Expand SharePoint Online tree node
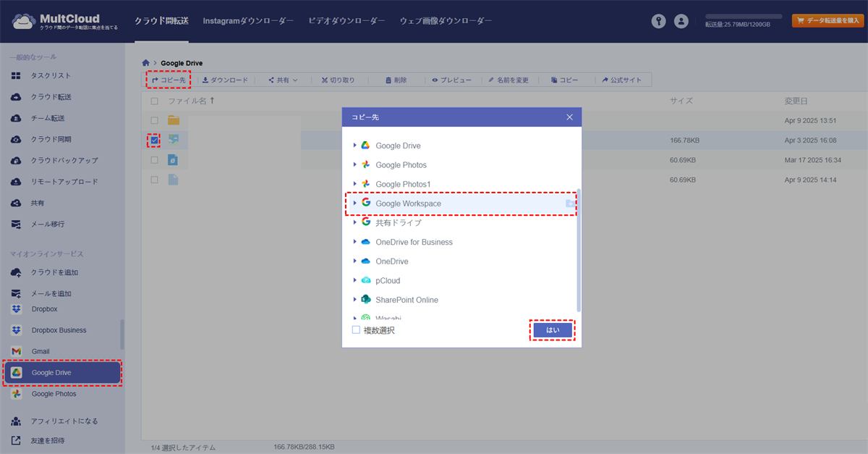 (354, 299)
